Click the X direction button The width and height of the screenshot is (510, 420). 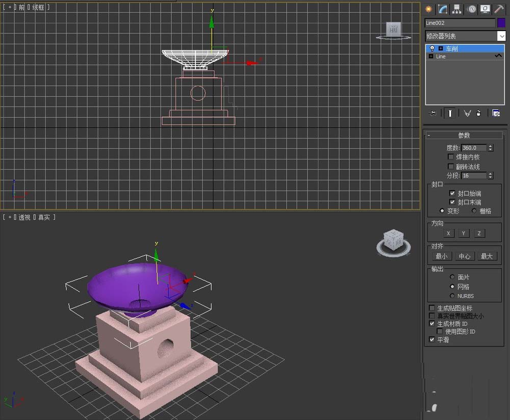448,233
